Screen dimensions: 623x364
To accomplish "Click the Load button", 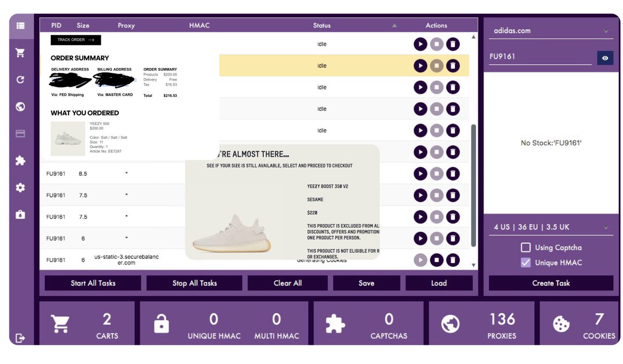I will pyautogui.click(x=439, y=283).
